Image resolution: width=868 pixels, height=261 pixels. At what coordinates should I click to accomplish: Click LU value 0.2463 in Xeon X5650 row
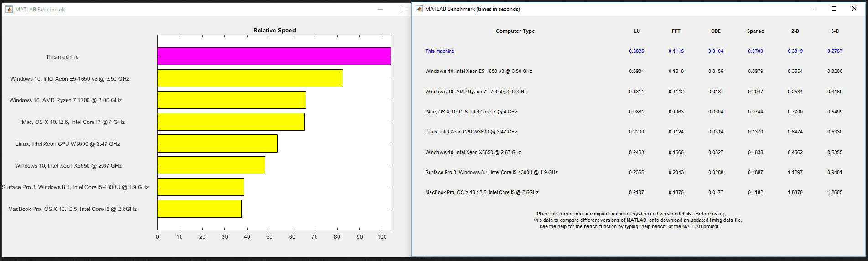637,152
